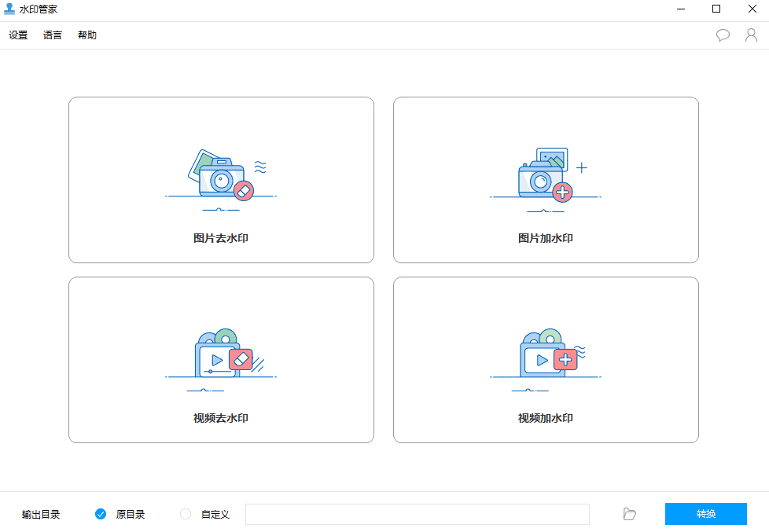Choose the 视频去水印 label

(221, 418)
